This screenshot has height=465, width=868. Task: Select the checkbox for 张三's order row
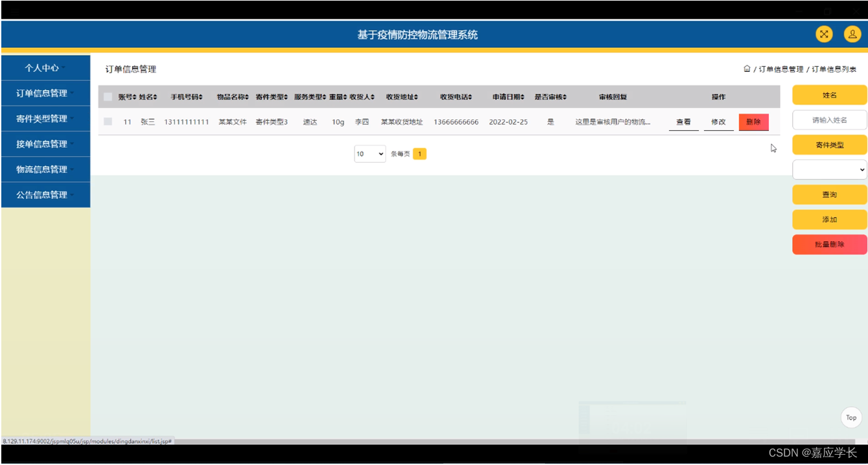[109, 121]
